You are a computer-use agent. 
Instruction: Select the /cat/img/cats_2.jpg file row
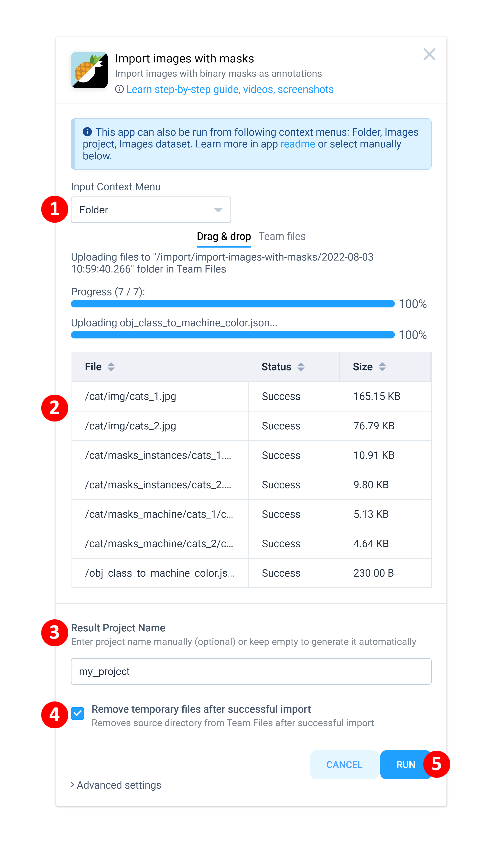point(251,426)
